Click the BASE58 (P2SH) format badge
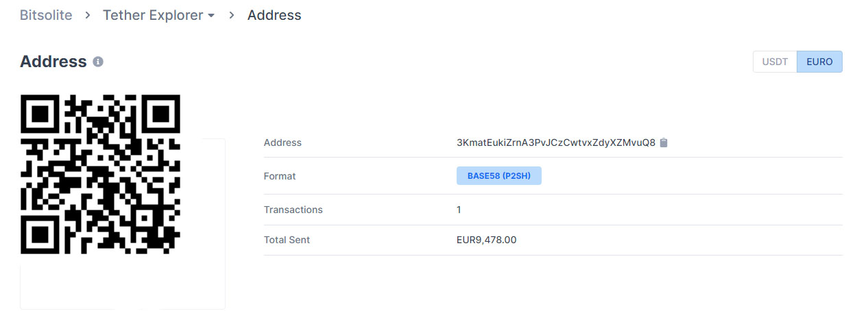This screenshot has height=311, width=868. tap(498, 176)
